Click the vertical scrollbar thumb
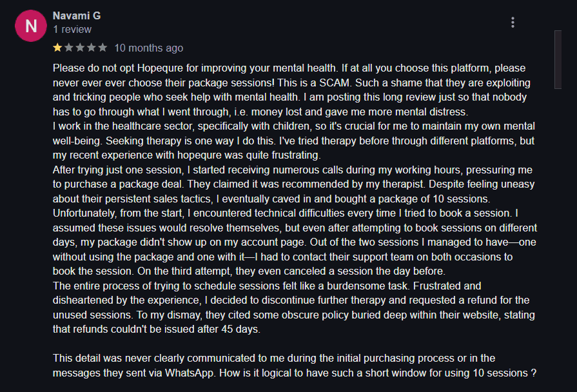The height and width of the screenshot is (392, 577). click(558, 59)
